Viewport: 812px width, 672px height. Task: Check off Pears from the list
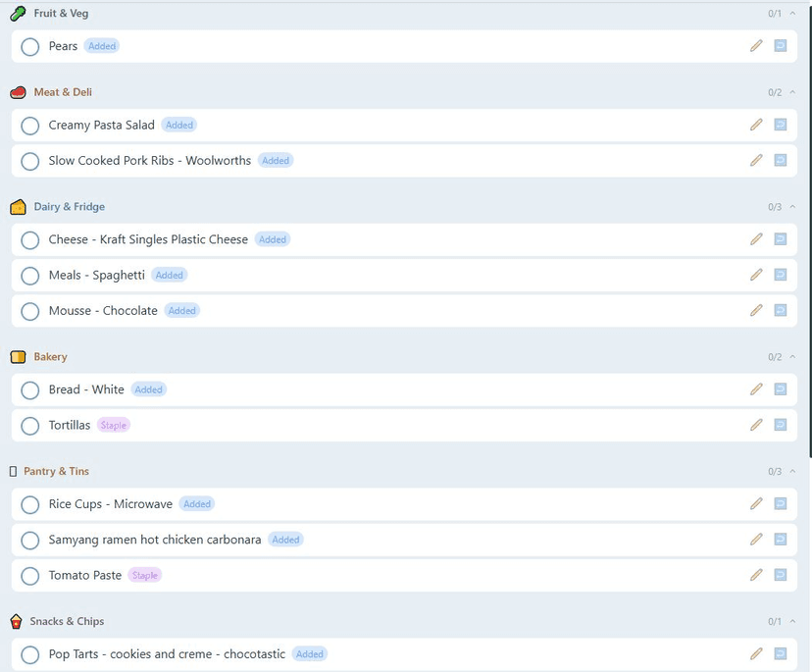30,47
